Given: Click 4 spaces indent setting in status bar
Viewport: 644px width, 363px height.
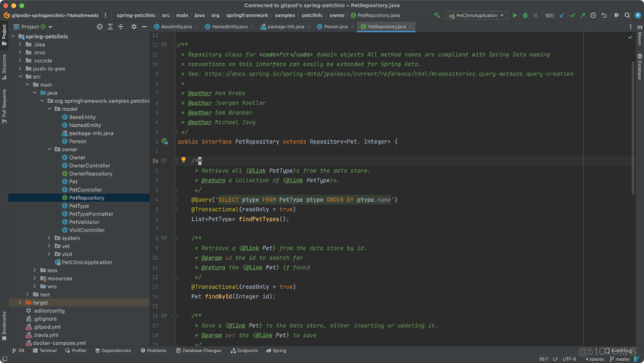Looking at the screenshot, I should [594, 359].
